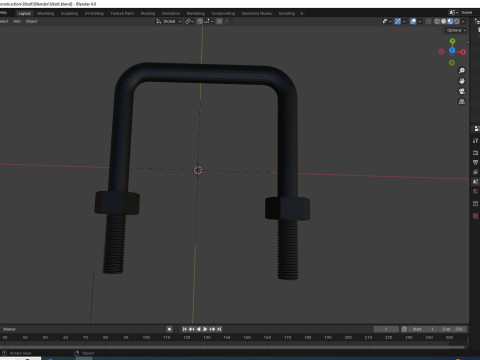Image resolution: width=480 pixels, height=360 pixels.
Task: Click the green Y axis gizmo handle
Action: (x=452, y=41)
